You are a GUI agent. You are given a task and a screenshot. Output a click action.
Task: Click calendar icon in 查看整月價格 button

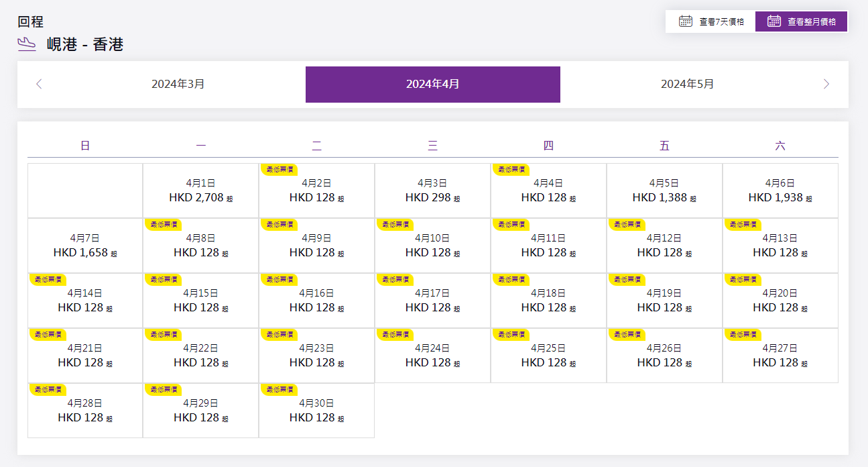pyautogui.click(x=774, y=21)
